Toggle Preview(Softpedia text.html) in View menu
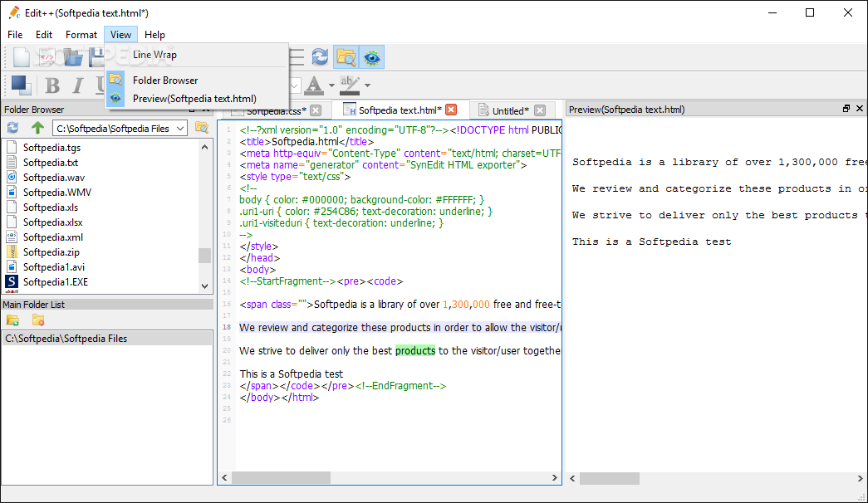This screenshot has height=503, width=868. 197,99
